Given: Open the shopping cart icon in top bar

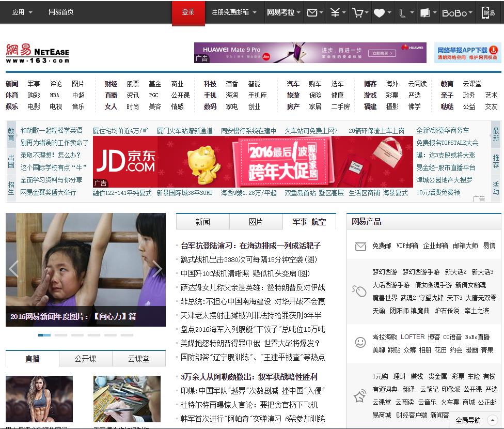Looking at the screenshot, I should pos(357,12).
